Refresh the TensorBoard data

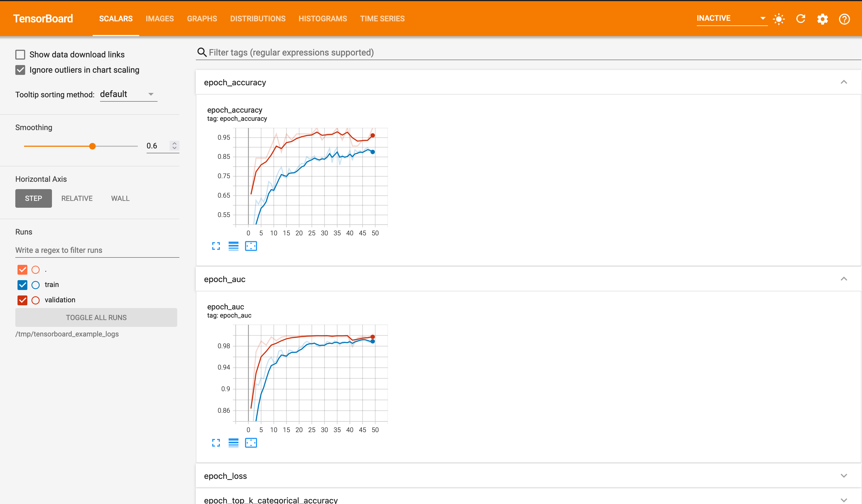(800, 19)
